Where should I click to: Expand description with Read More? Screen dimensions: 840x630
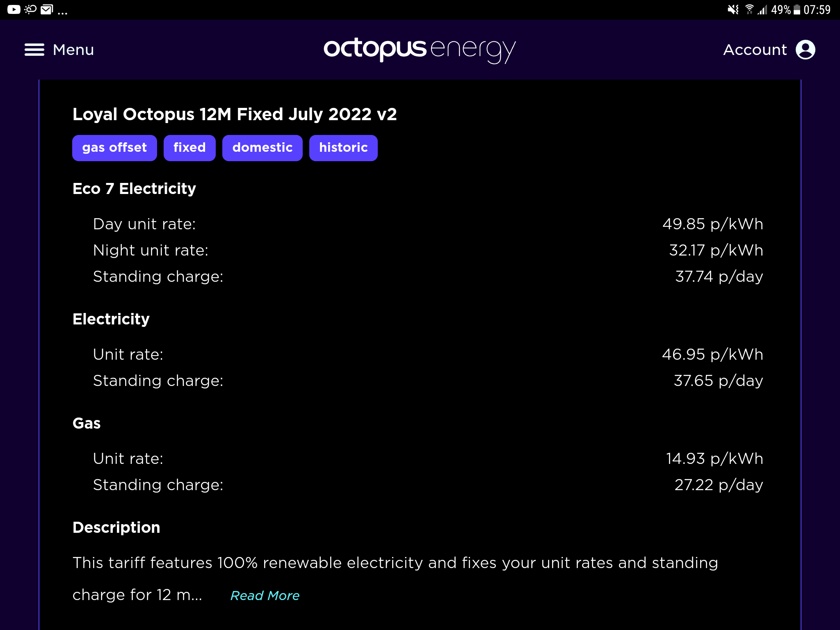(x=265, y=596)
